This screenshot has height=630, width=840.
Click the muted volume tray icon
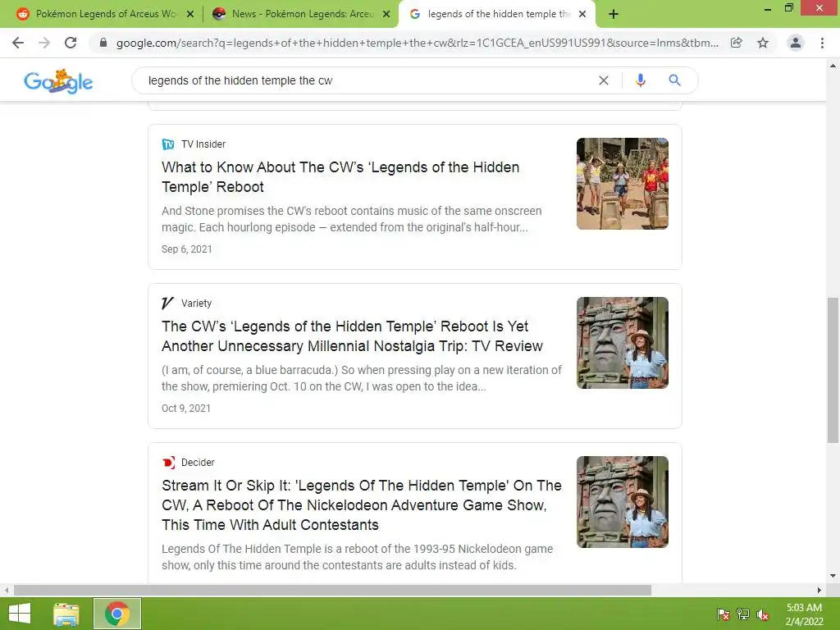763,615
